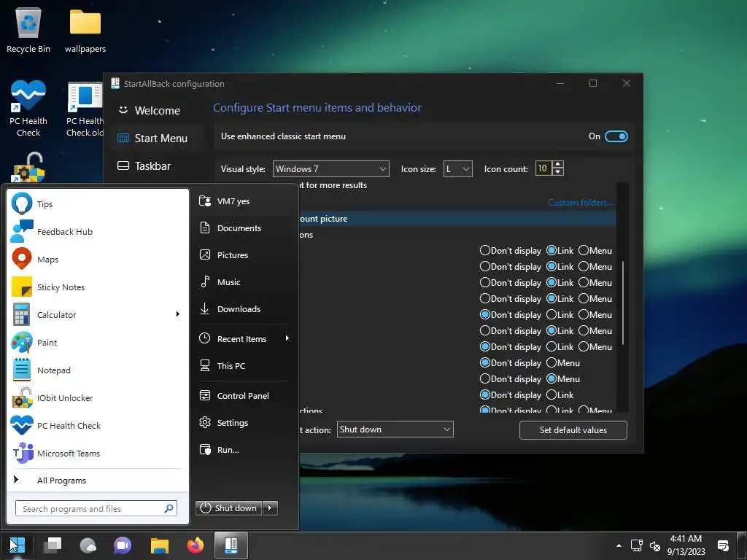Open the VM7 yes user folder
The width and height of the screenshot is (747, 560).
click(x=244, y=201)
